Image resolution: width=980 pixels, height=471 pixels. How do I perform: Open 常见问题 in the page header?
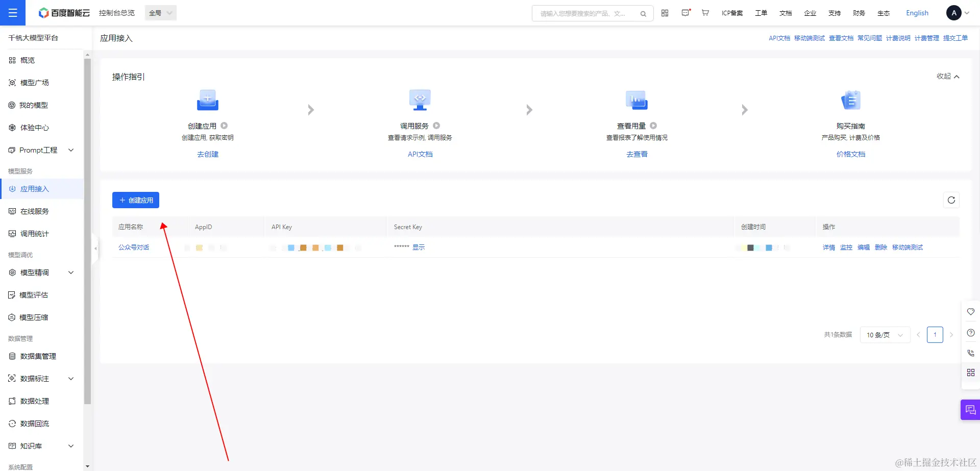870,38
